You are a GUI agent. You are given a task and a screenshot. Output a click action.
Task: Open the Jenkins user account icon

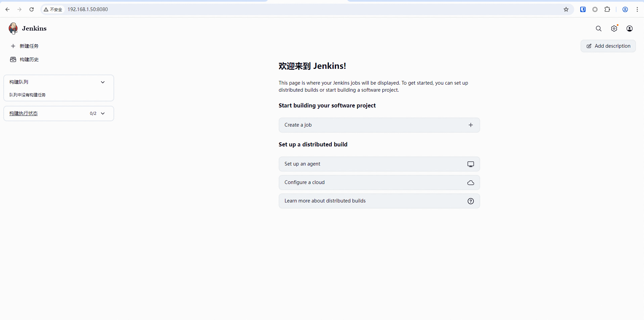click(x=630, y=29)
